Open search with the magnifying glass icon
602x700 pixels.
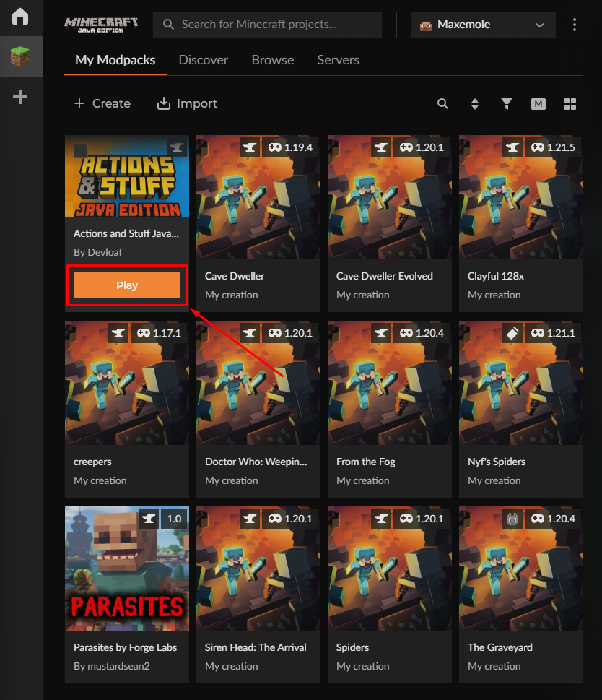[x=442, y=103]
